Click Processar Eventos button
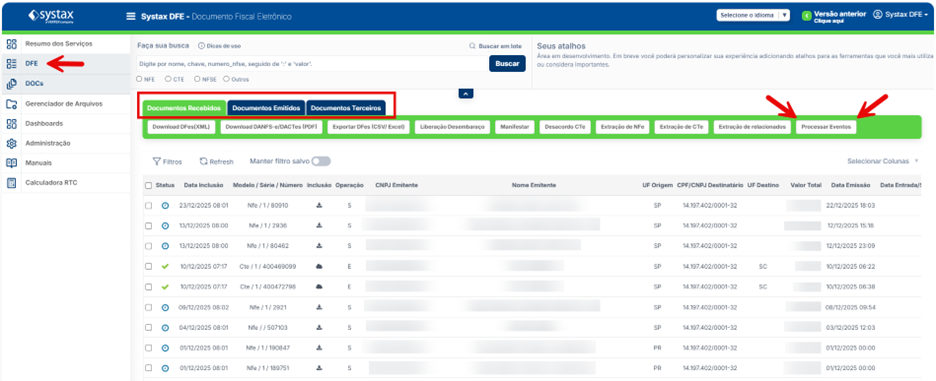The height and width of the screenshot is (381, 936). click(x=826, y=127)
